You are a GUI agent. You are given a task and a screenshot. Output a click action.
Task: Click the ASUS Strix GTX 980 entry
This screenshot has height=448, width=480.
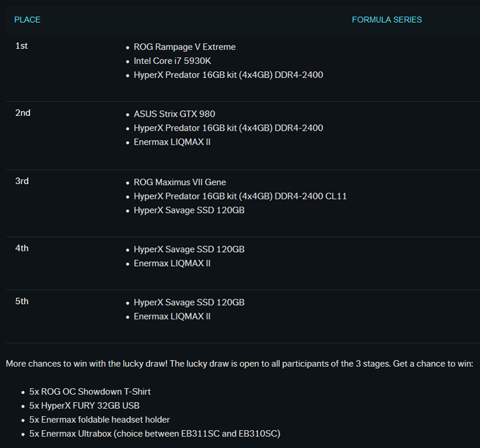pos(174,114)
